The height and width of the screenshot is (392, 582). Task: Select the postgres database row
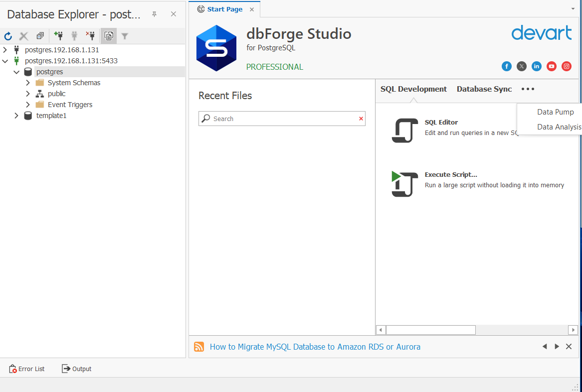[50, 72]
